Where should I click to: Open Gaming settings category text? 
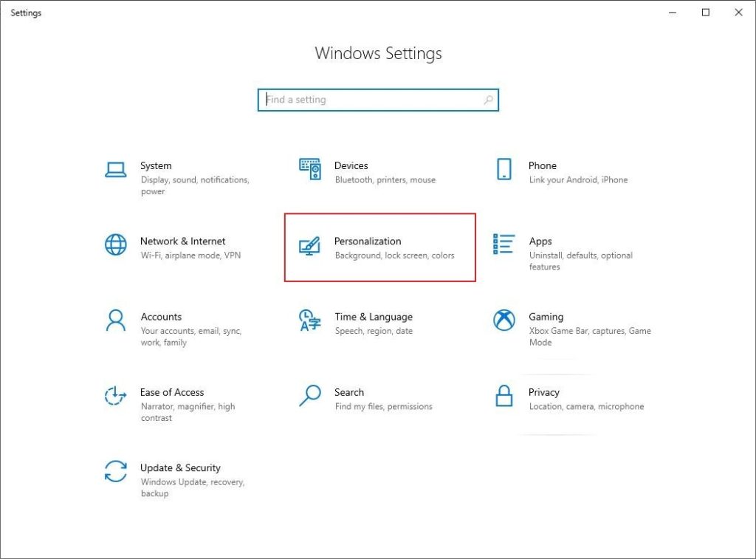tap(546, 316)
